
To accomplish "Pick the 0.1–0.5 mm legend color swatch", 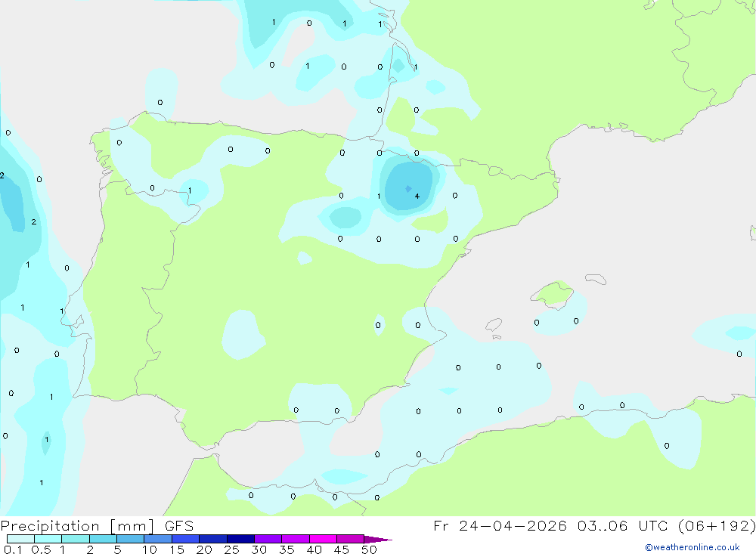I will 20,539.
